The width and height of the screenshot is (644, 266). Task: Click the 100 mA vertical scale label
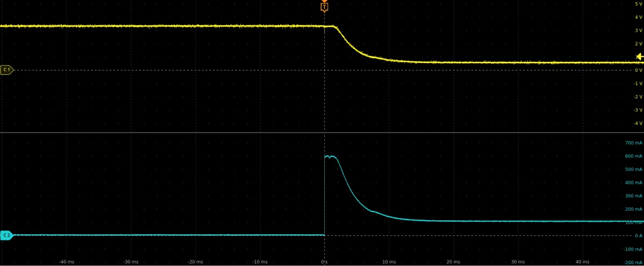pyautogui.click(x=633, y=222)
